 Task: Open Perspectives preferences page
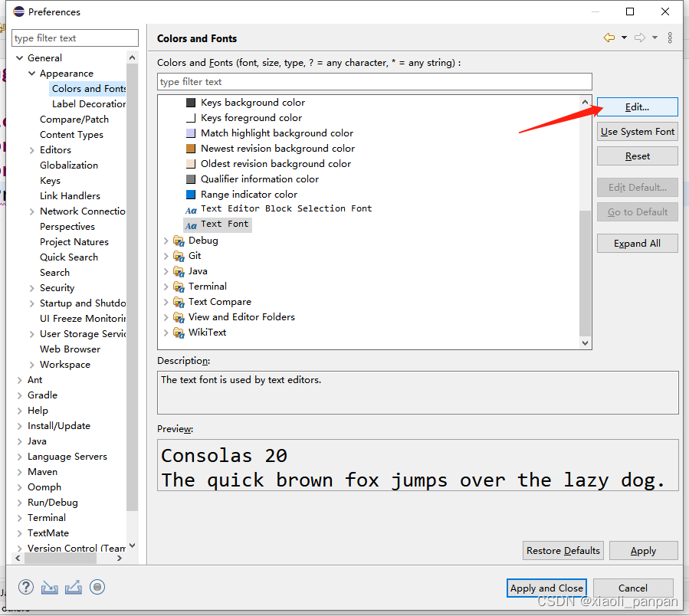[67, 227]
